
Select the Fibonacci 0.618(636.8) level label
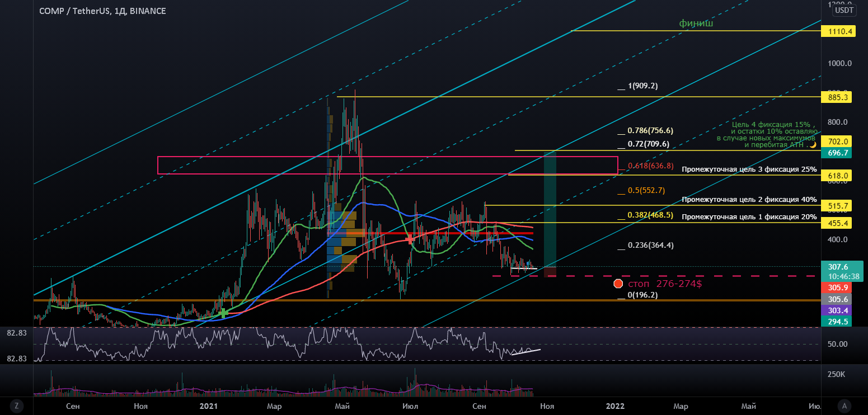650,166
